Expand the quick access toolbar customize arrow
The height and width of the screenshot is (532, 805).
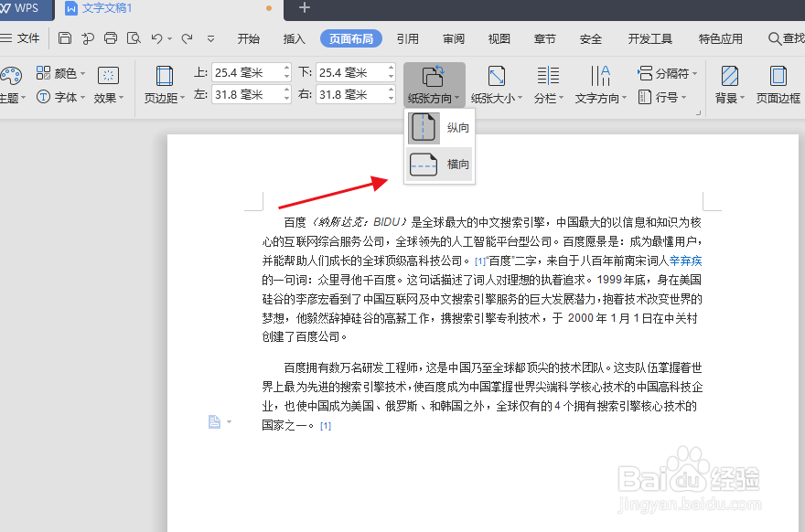210,39
